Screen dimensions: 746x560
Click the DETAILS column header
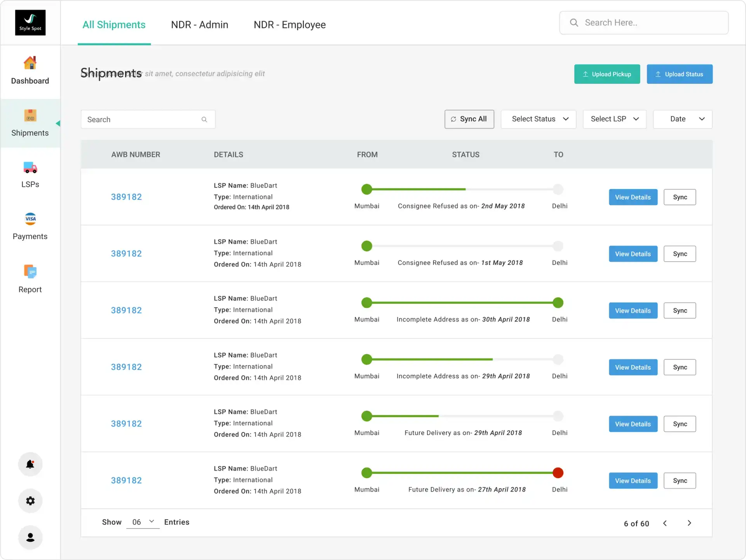pos(228,155)
